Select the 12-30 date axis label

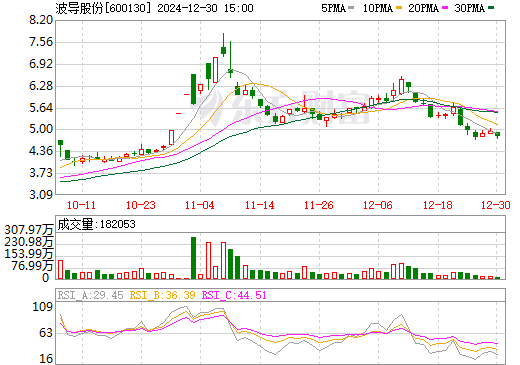(496, 205)
